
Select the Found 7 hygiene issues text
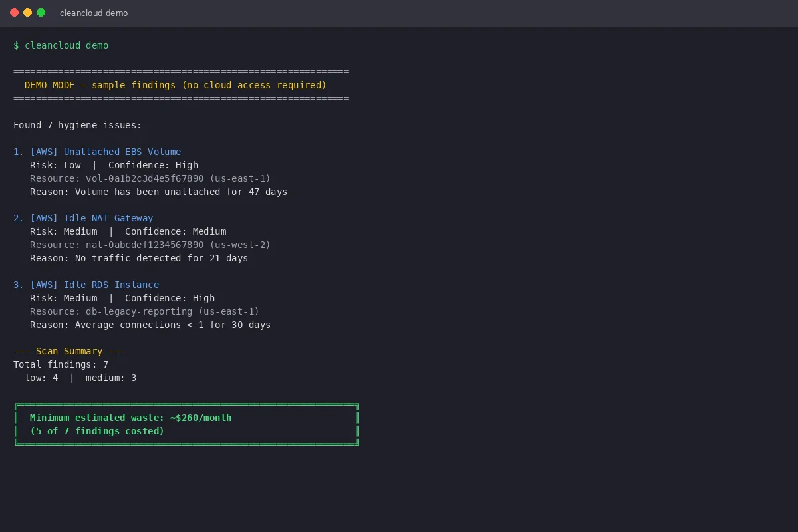coord(77,125)
